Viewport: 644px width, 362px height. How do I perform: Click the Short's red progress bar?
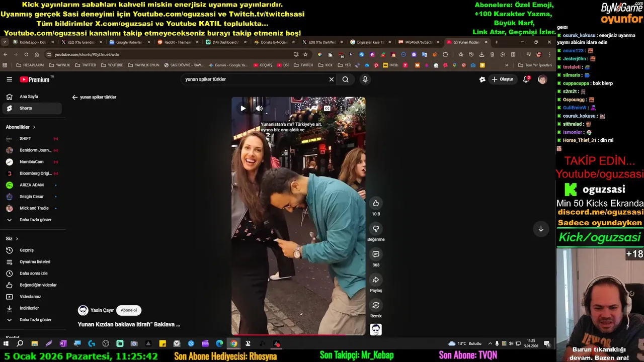click(298, 334)
